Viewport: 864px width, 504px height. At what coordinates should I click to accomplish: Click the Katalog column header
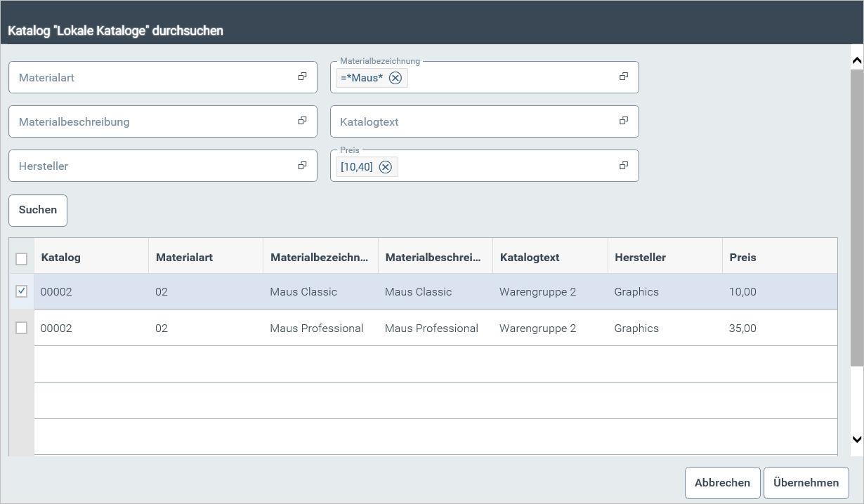tap(61, 257)
